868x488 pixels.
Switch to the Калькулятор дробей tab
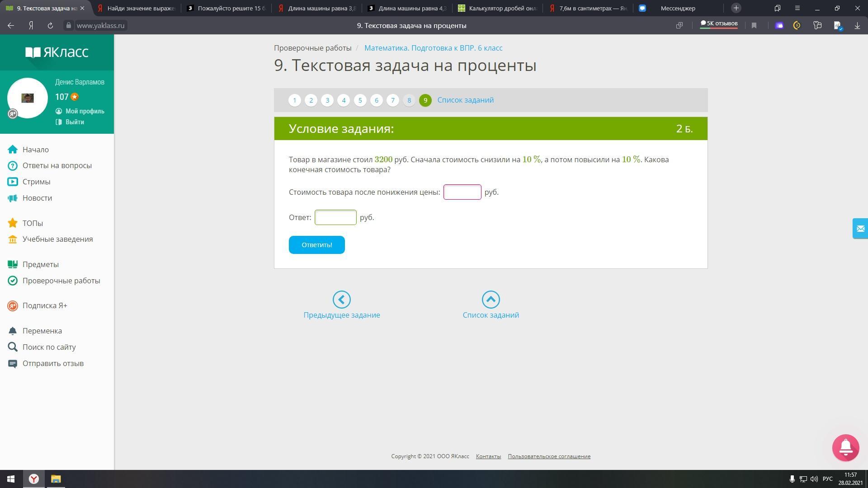click(497, 8)
